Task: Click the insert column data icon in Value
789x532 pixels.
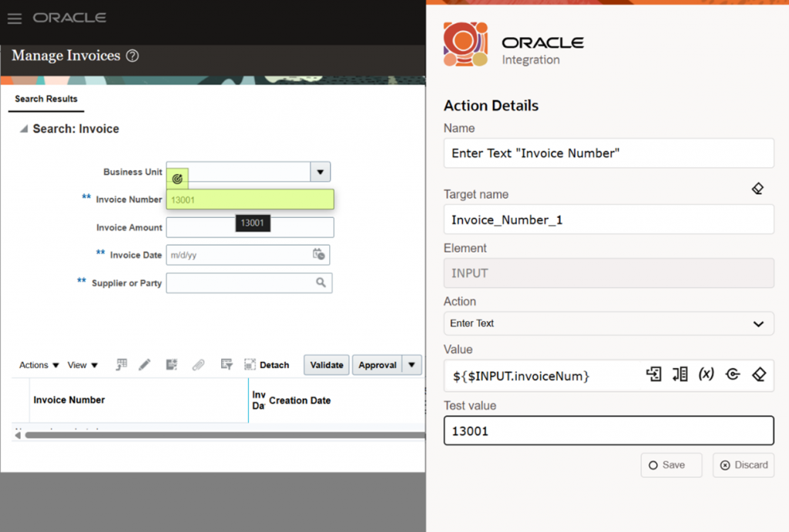Action: click(680, 374)
